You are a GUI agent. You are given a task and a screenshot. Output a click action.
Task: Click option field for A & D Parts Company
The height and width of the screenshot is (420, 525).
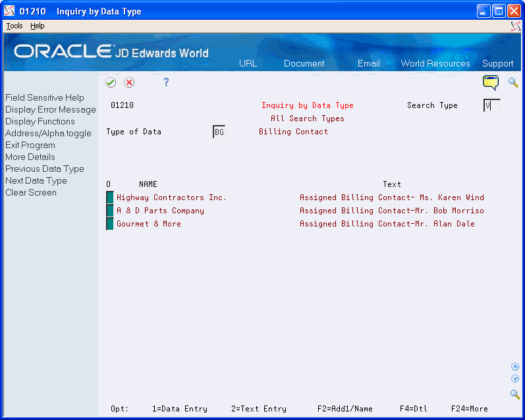tap(110, 211)
